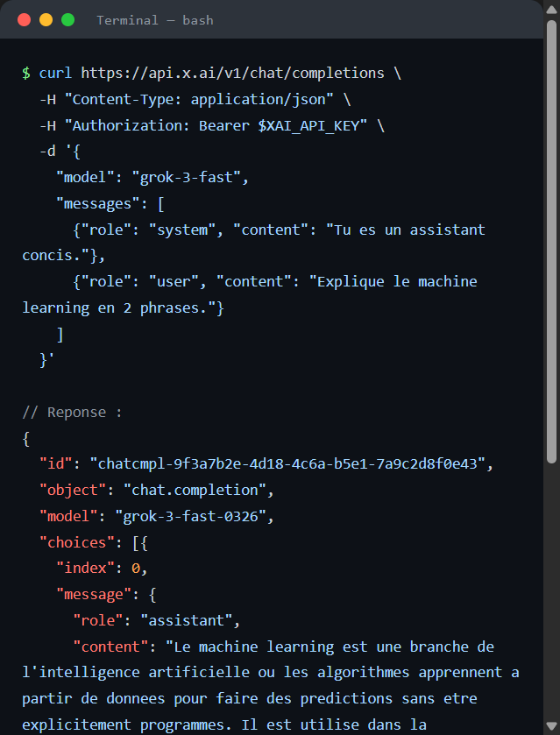Click the "object" key in the response
The image size is (560, 735).
pos(73,490)
